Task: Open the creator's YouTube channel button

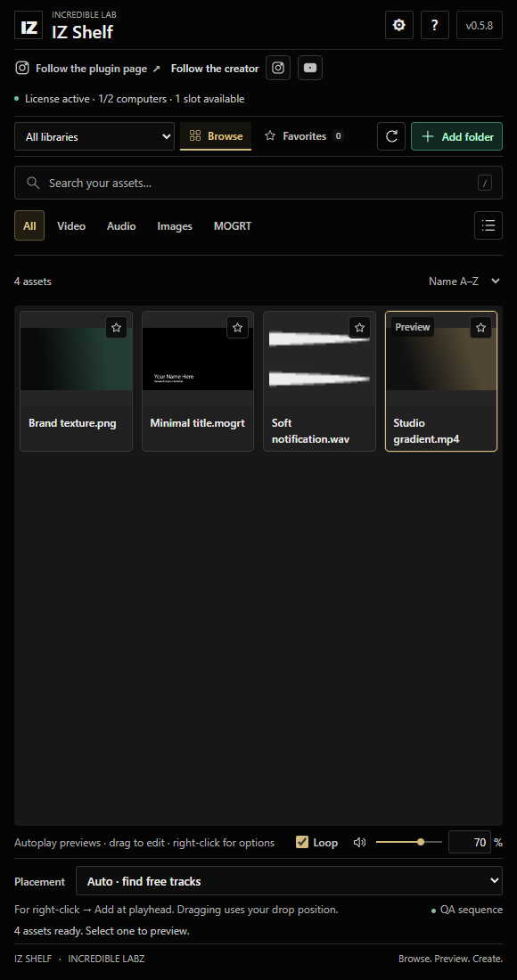Action: (310, 68)
